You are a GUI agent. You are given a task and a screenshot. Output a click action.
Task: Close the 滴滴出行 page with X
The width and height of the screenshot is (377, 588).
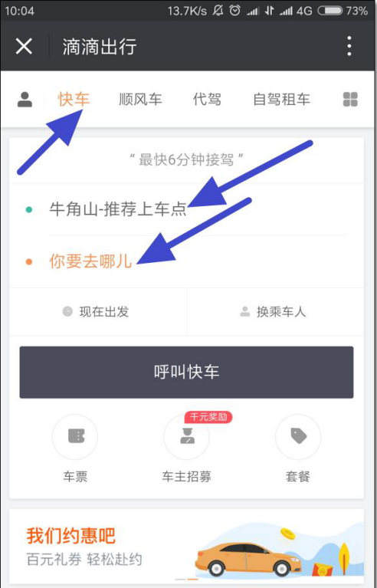pos(24,47)
